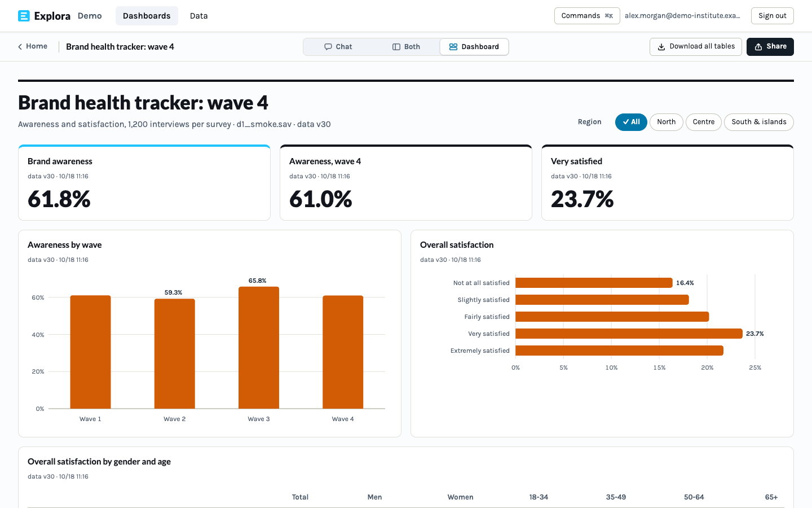The height and width of the screenshot is (508, 812).
Task: Open the Dashboards tab
Action: [147, 16]
